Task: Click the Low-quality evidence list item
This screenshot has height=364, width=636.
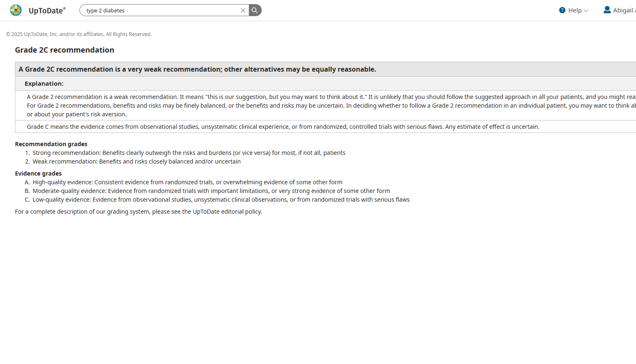Action: click(221, 200)
